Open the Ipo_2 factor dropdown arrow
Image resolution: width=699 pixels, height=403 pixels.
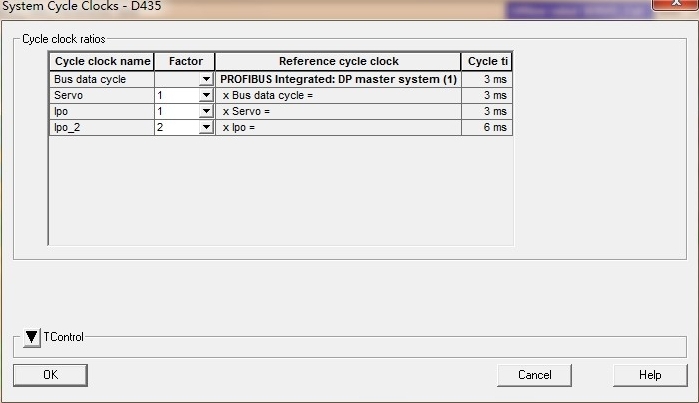coord(206,127)
